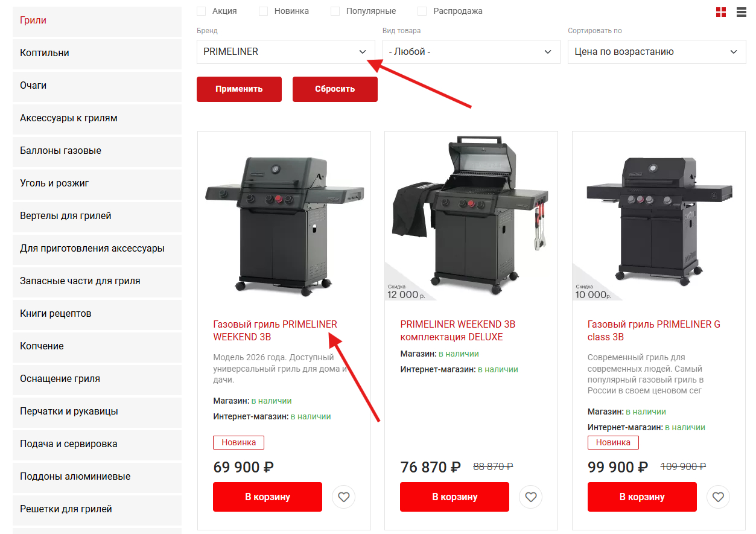This screenshot has height=534, width=756.
Task: Enable the Акция filter checkbox
Action: 202,11
